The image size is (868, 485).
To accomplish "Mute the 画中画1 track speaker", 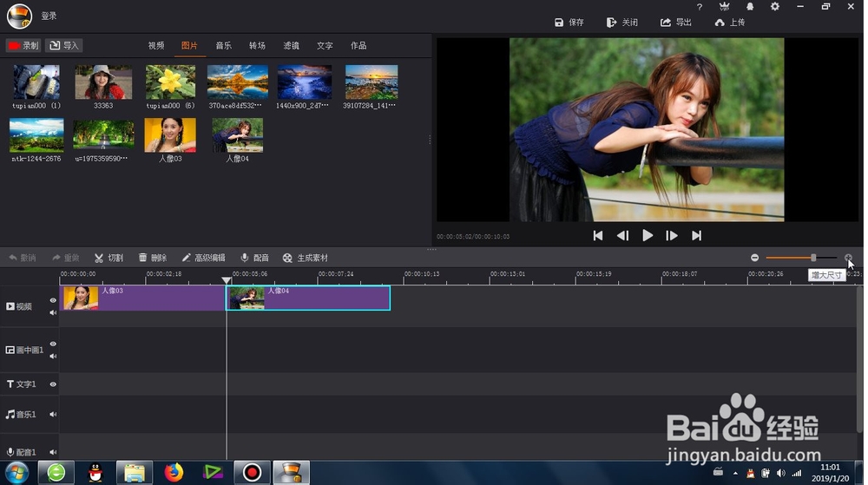I will click(x=53, y=356).
